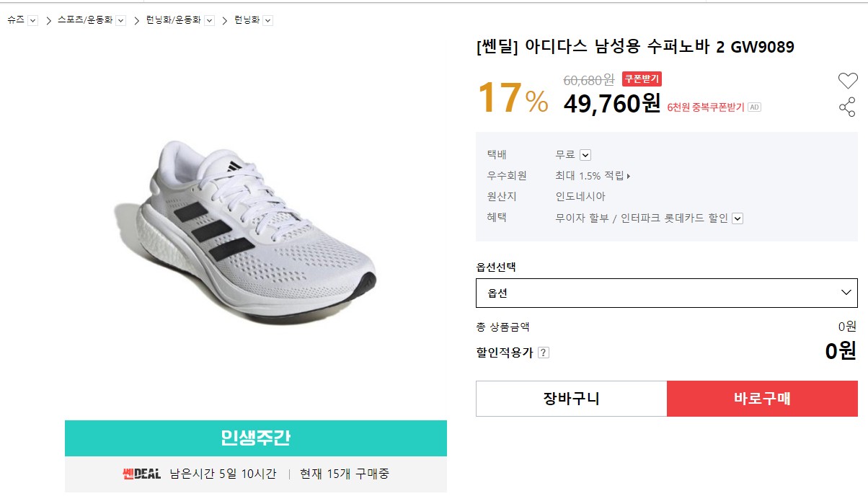Click the 스포츠/운동화 breadcrumb text
The width and height of the screenshot is (868, 496).
point(84,20)
